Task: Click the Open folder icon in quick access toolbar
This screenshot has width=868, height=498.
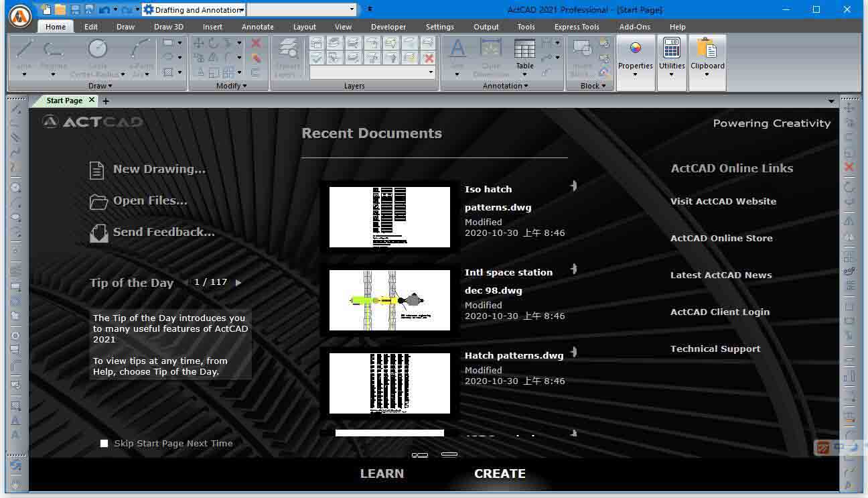Action: [x=60, y=10]
